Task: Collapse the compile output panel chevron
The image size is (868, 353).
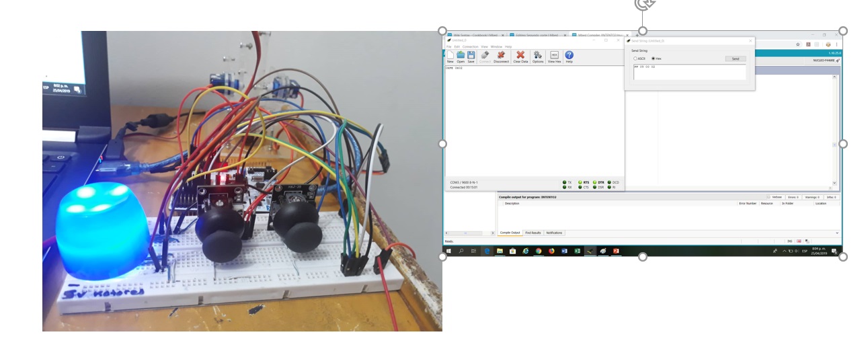Action: click(x=837, y=233)
